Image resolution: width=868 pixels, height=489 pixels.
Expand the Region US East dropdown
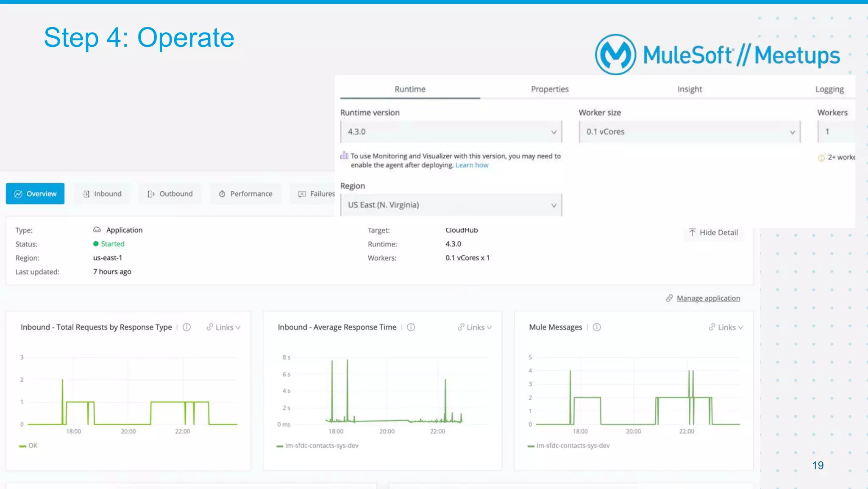(x=451, y=205)
